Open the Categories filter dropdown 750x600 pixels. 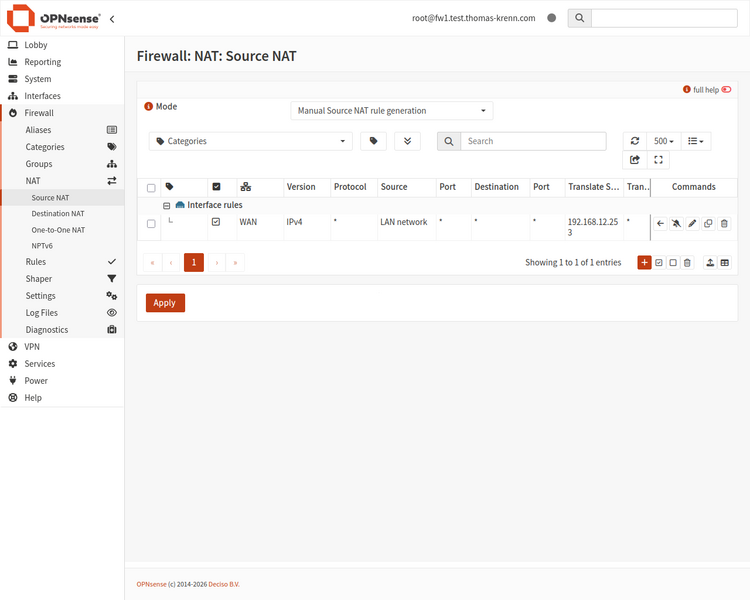coord(251,141)
